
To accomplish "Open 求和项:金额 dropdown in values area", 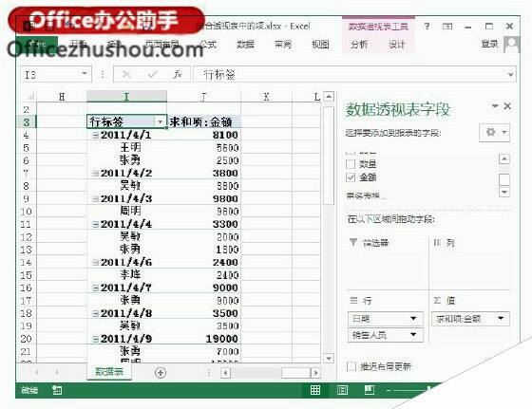I will tap(501, 318).
